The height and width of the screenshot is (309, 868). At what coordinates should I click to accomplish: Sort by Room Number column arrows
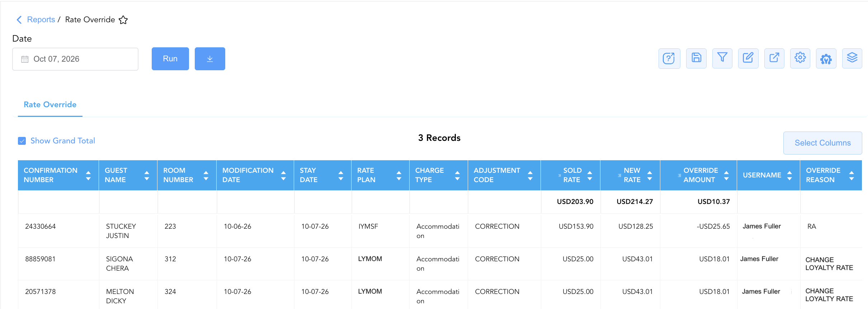point(206,175)
